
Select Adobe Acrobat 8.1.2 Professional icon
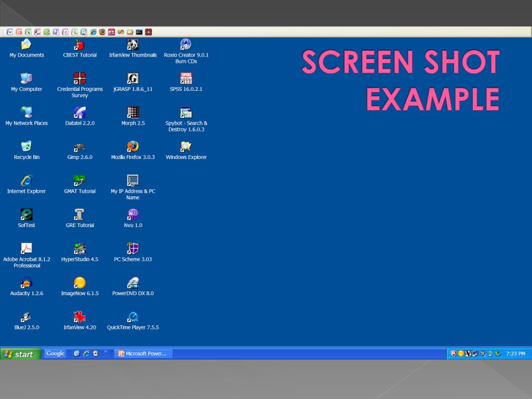(26, 256)
